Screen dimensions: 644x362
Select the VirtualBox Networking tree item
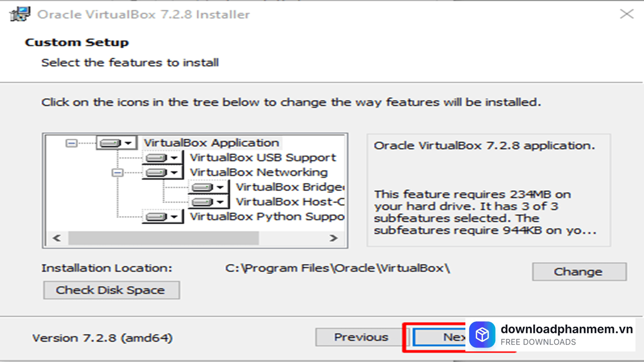point(259,172)
